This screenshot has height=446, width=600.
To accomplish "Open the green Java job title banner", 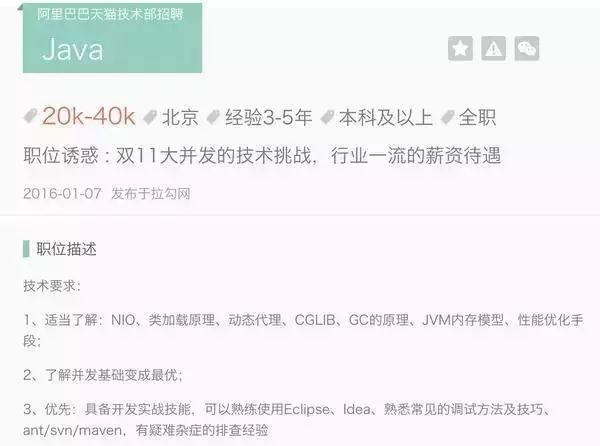I will point(112,38).
